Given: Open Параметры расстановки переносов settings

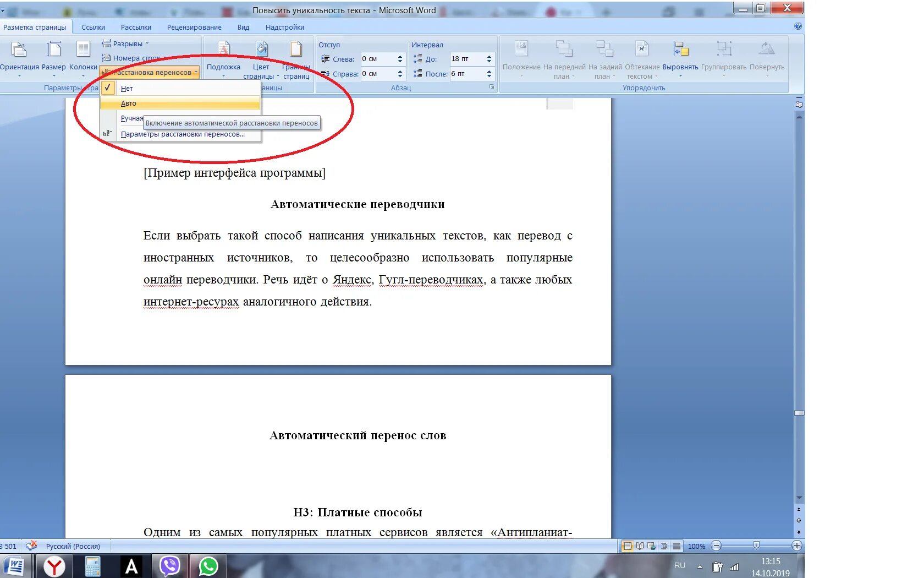Looking at the screenshot, I should (180, 134).
